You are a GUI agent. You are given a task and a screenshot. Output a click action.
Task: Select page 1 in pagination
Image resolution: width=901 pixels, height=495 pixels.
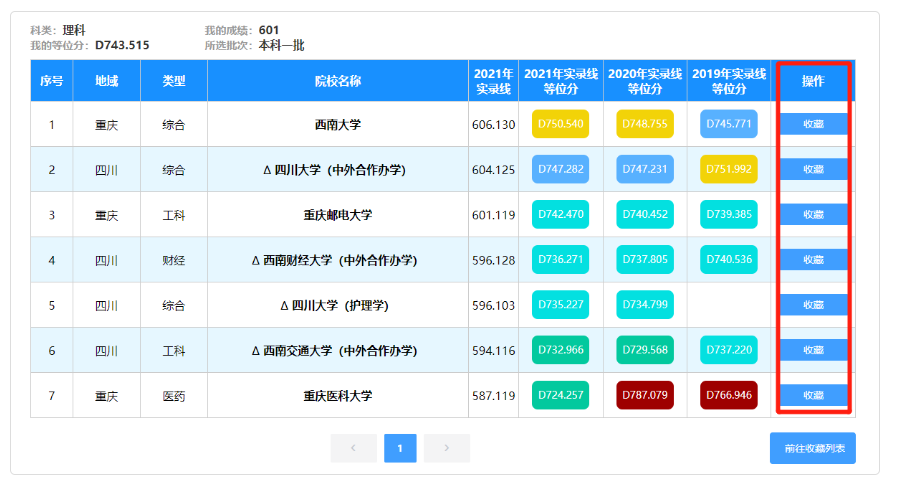click(400, 448)
